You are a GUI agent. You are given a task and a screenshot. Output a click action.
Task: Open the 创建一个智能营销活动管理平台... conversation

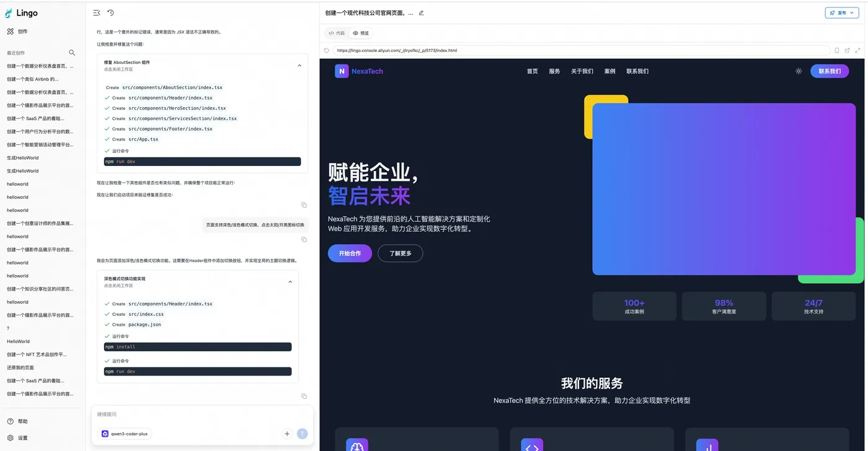click(40, 144)
